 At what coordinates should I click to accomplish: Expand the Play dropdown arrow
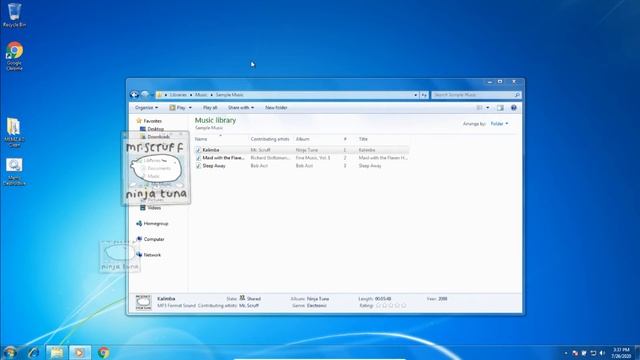(190, 108)
